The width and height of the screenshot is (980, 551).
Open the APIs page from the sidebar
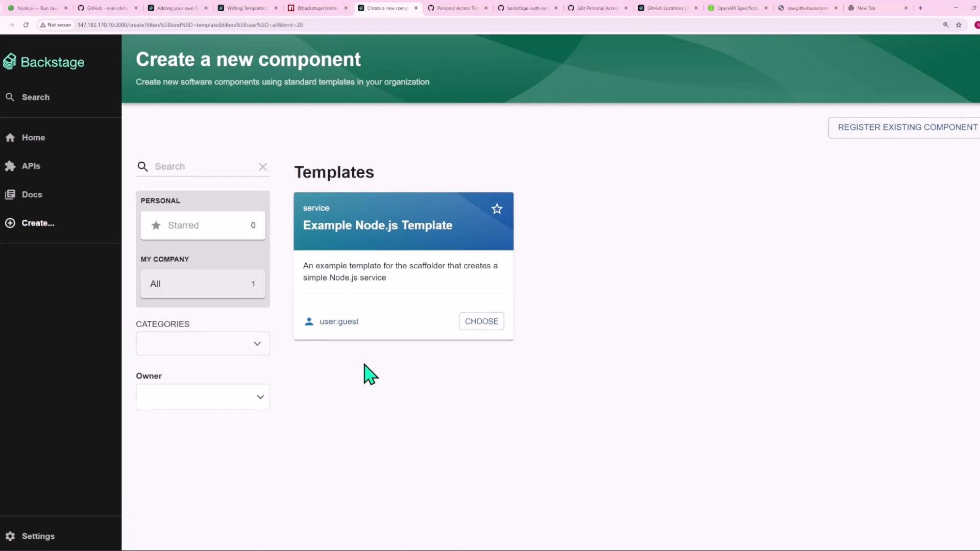click(31, 166)
